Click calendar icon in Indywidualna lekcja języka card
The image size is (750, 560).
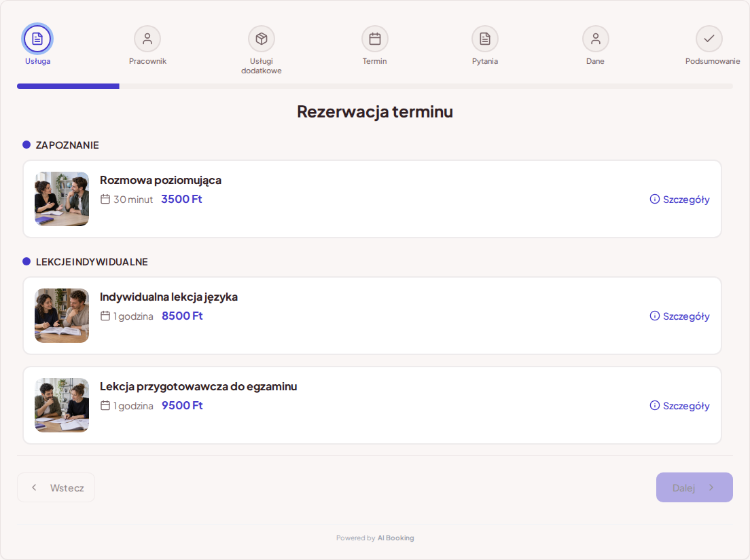[x=105, y=316]
